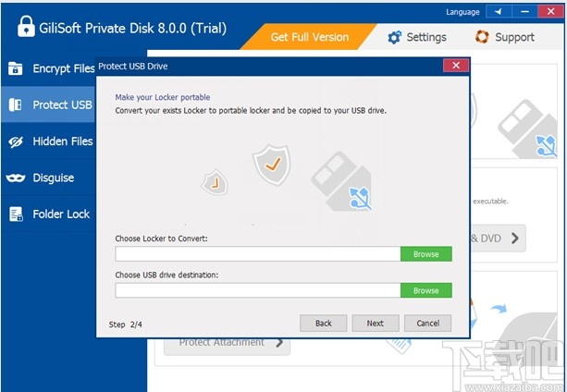Screen dimensions: 567x392
Task: Click the Hidden Files crossed-eye icon
Action: (16, 141)
